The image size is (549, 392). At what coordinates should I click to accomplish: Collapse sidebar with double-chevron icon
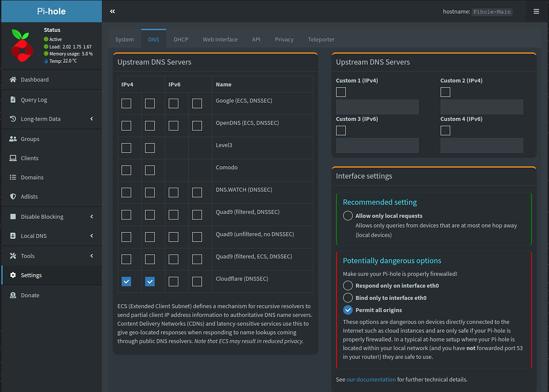tap(113, 11)
